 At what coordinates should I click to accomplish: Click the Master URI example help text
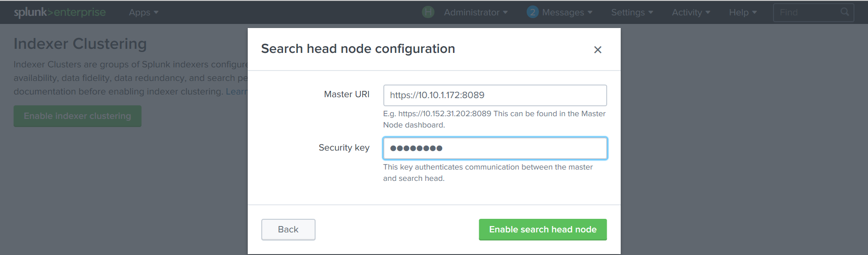[x=494, y=119]
